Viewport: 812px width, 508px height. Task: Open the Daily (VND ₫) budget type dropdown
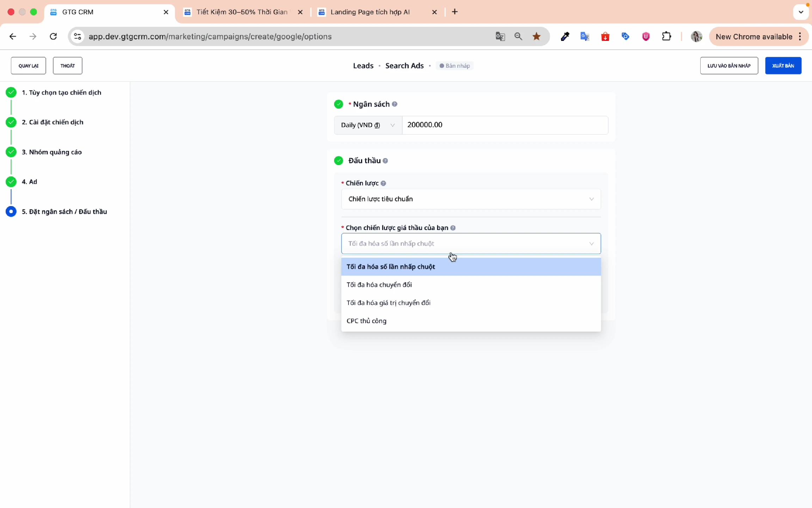(x=368, y=125)
